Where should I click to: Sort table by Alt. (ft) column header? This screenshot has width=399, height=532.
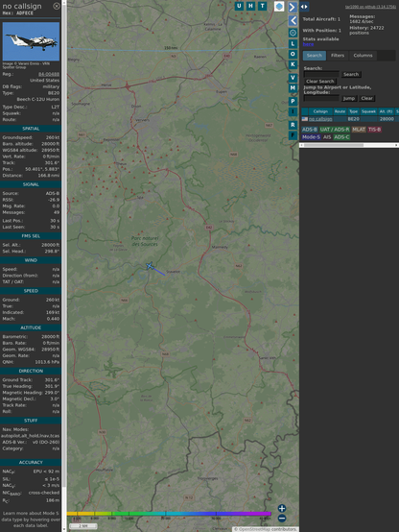[386, 111]
